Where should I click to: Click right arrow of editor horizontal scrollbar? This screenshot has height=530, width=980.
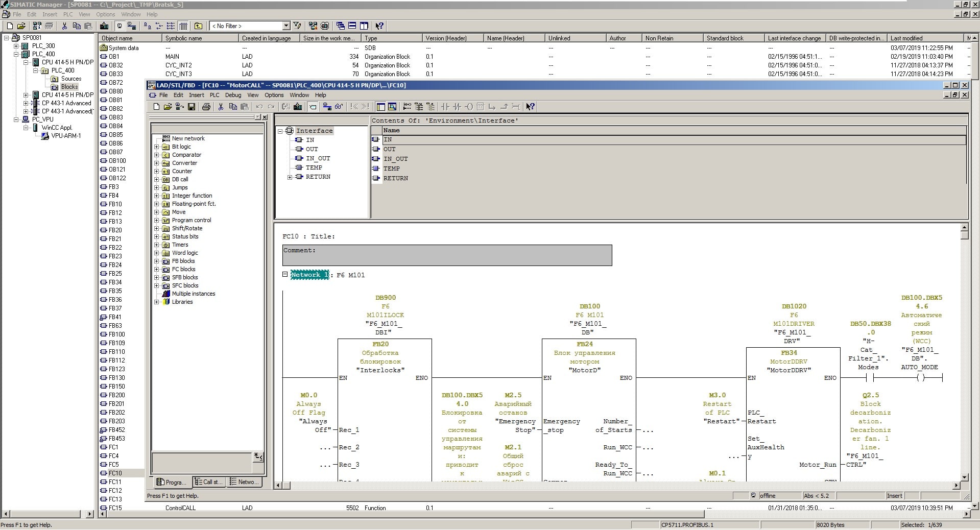956,486
